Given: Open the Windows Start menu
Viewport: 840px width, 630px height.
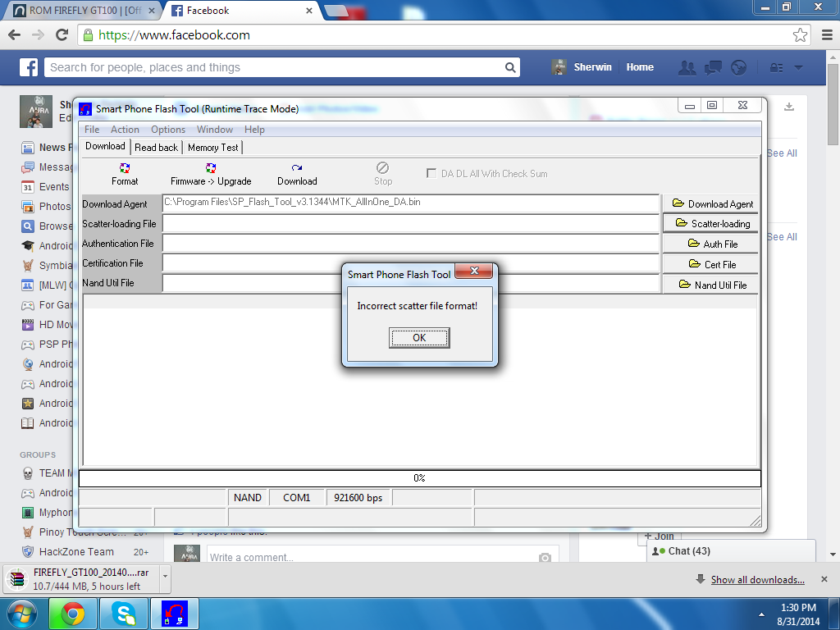Looking at the screenshot, I should (22, 614).
